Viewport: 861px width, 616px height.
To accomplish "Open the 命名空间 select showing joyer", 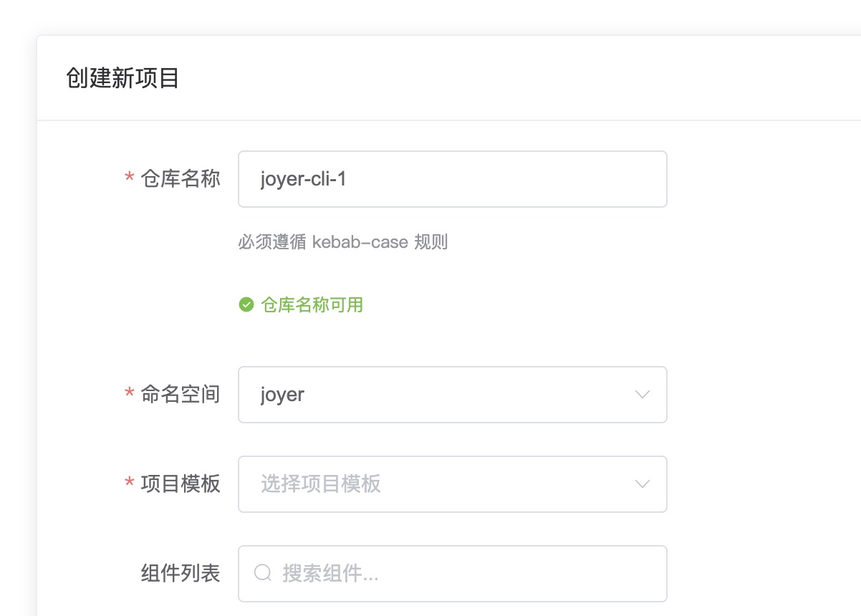I will coord(453,395).
